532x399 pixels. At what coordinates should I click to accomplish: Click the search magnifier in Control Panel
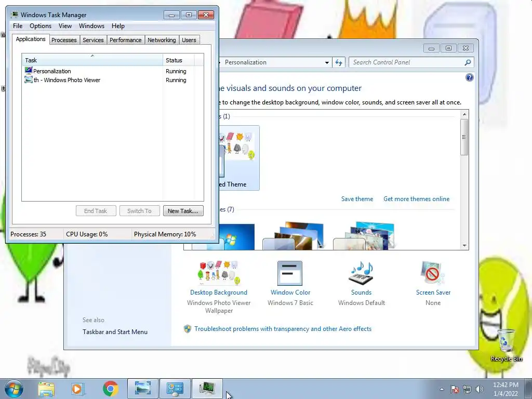click(x=468, y=62)
